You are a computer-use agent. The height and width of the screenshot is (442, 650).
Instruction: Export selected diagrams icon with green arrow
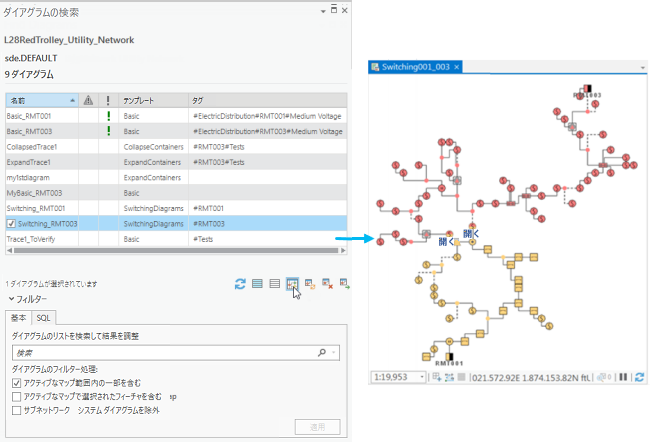pyautogui.click(x=344, y=284)
